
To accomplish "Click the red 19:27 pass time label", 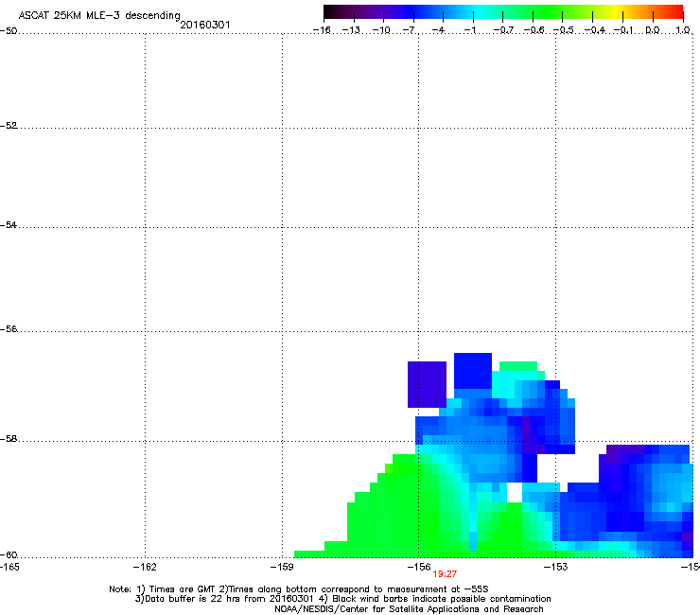I will (x=445, y=574).
